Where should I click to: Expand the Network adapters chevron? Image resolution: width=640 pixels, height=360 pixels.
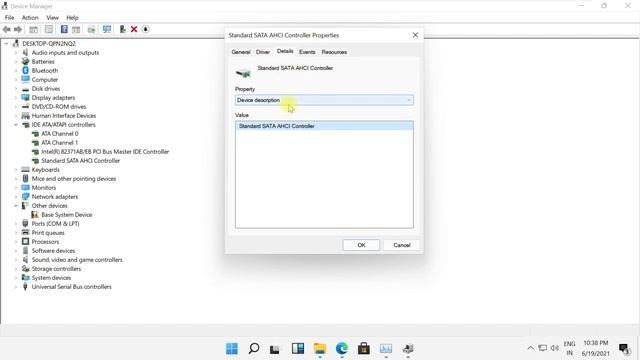tap(16, 197)
